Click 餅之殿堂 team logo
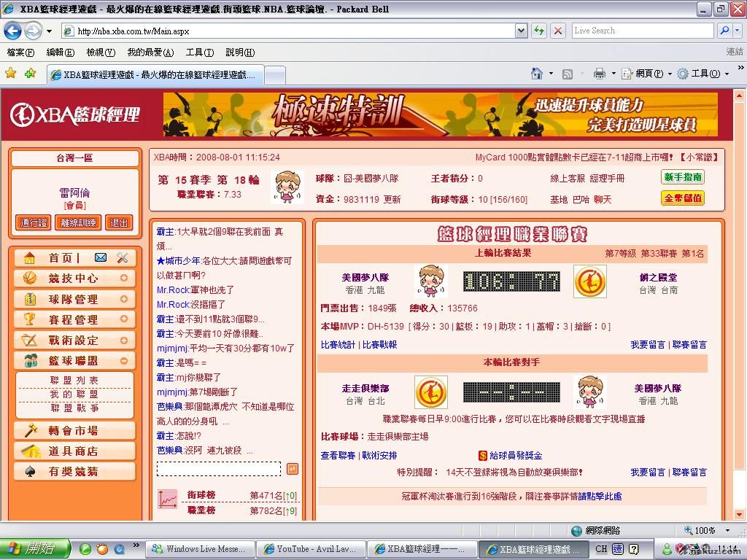Viewport: 747px width, 560px height. pyautogui.click(x=589, y=281)
